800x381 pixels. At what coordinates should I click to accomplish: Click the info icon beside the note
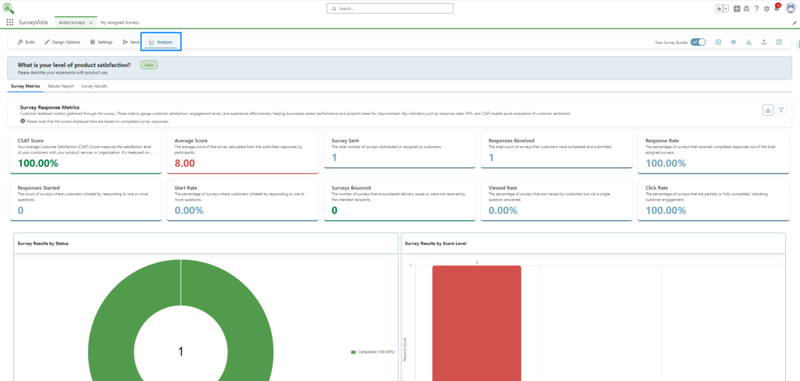tap(23, 121)
